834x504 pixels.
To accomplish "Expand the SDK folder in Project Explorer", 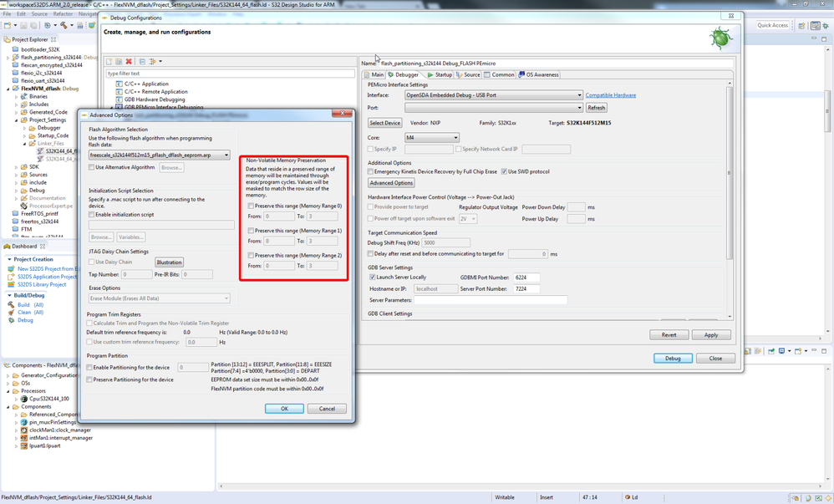I will 16,167.
